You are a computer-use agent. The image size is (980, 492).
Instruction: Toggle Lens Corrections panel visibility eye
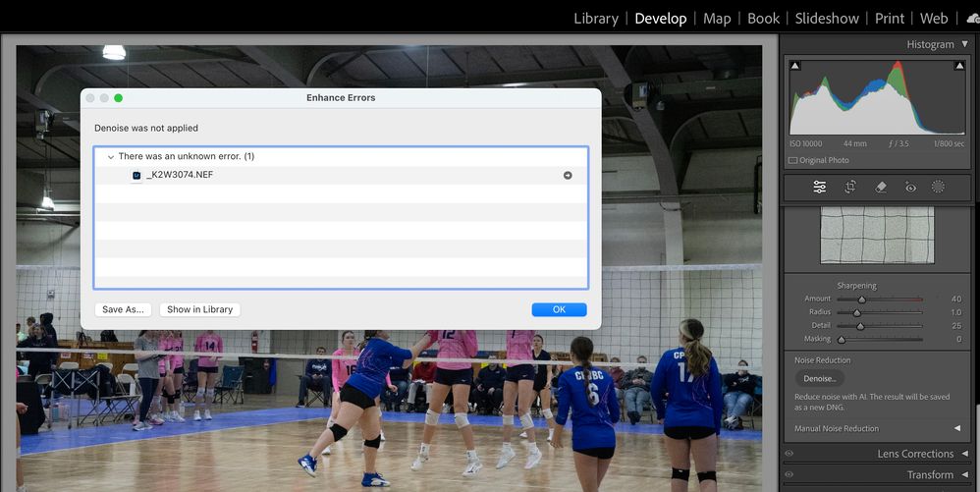[x=789, y=454]
